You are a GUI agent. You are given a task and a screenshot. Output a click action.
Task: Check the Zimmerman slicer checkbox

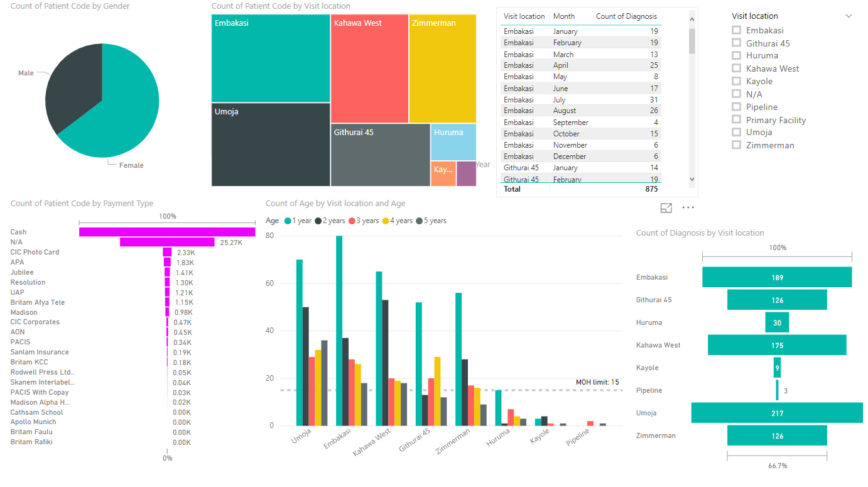coord(736,145)
